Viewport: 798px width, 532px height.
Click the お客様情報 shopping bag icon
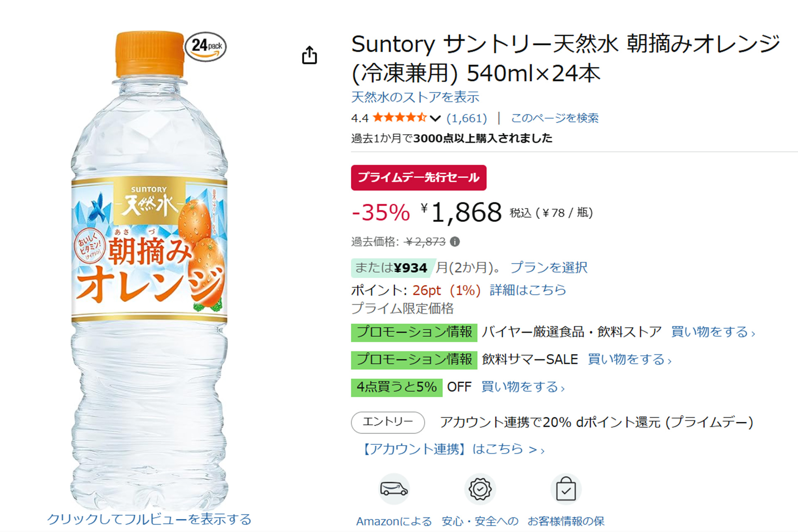point(566,489)
